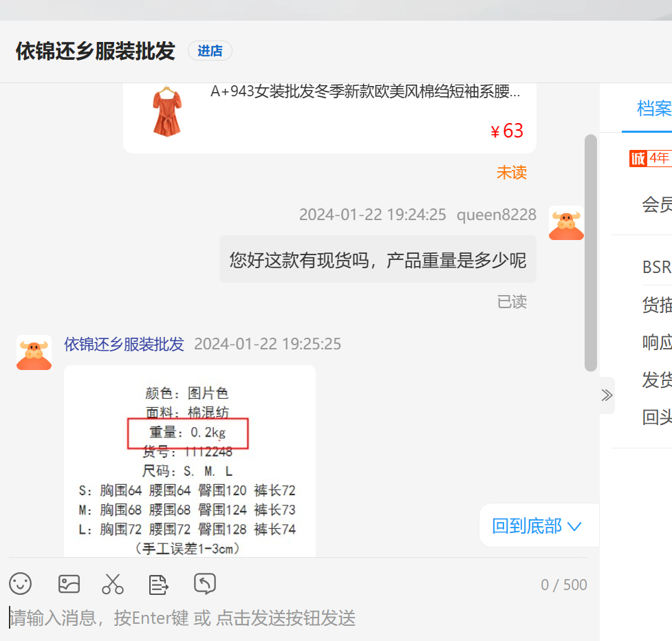The image size is (672, 641).
Task: Open the 档案 tab
Action: coord(653,109)
